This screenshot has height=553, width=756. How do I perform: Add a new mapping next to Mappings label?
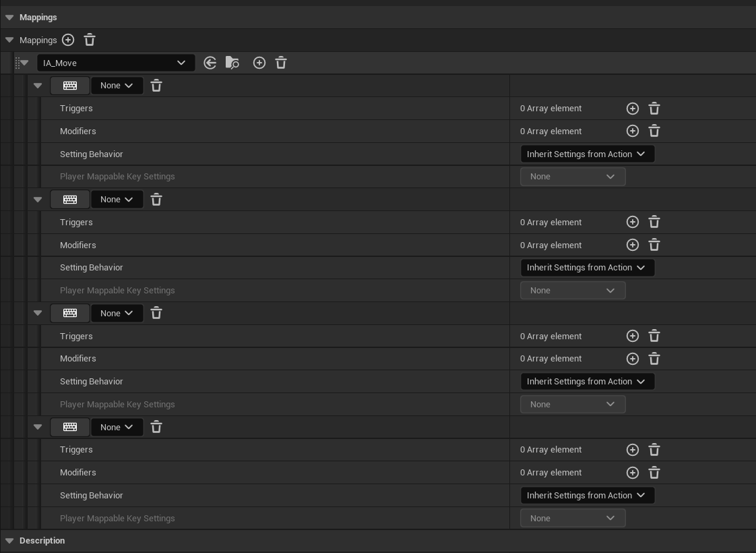click(68, 40)
